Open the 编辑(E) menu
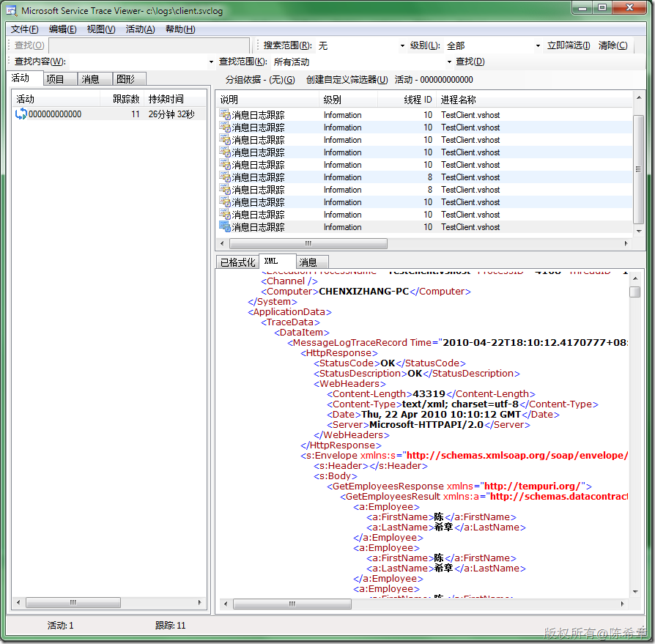 pyautogui.click(x=63, y=29)
